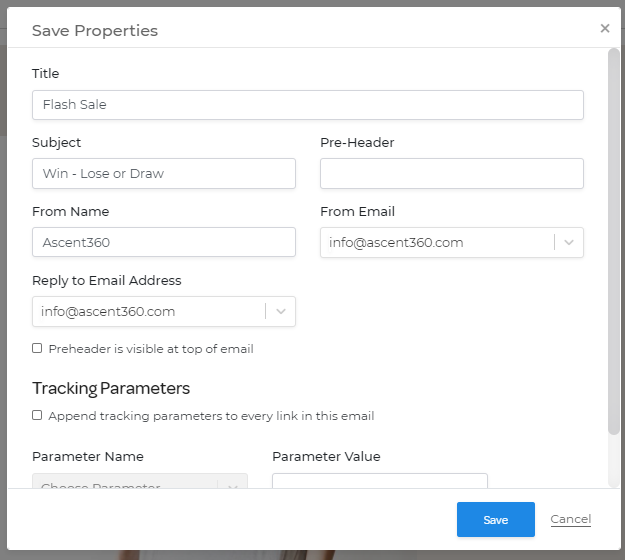Screen dimensions: 625x560
Task: Click the empty Pre-Header field
Action: [452, 173]
